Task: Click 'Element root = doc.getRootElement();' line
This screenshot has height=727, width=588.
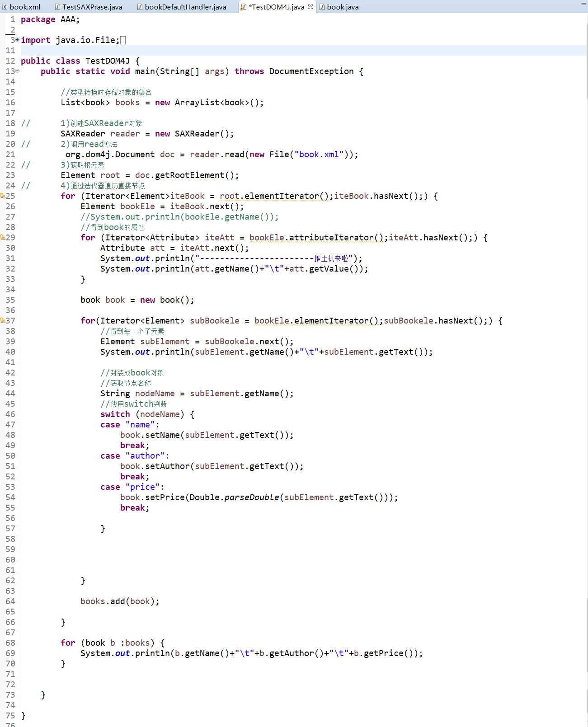Action: coord(150,175)
